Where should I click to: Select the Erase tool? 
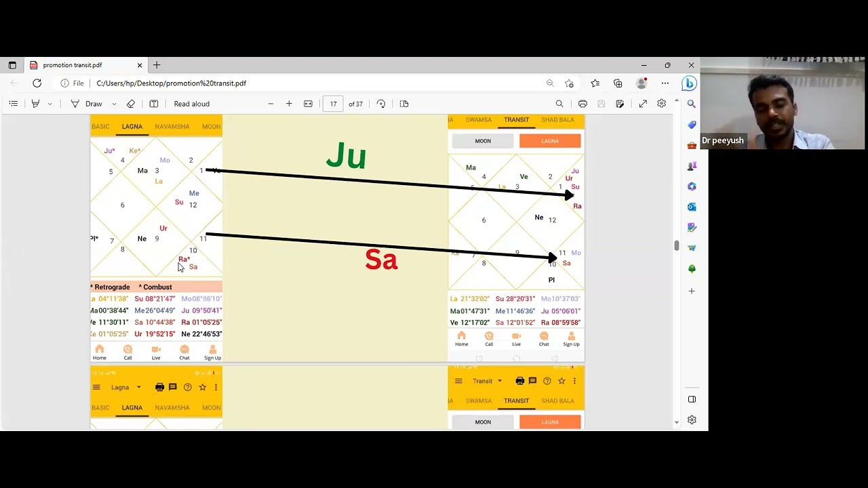pyautogui.click(x=131, y=104)
